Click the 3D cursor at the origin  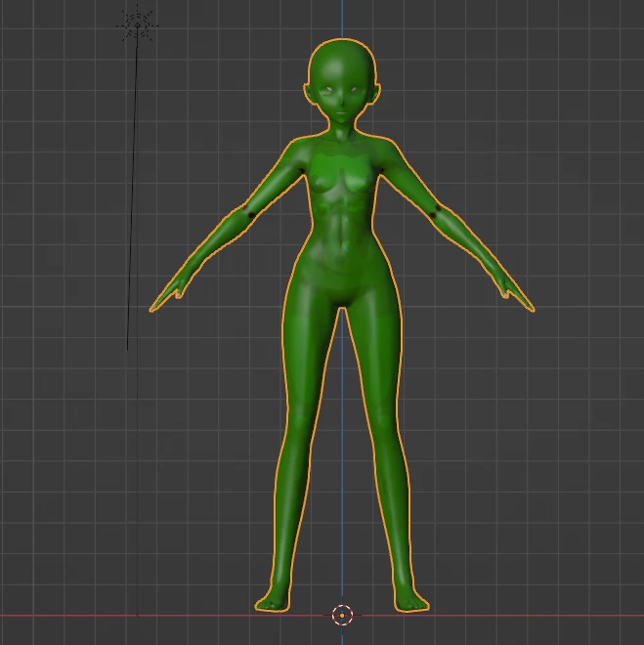pos(342,616)
